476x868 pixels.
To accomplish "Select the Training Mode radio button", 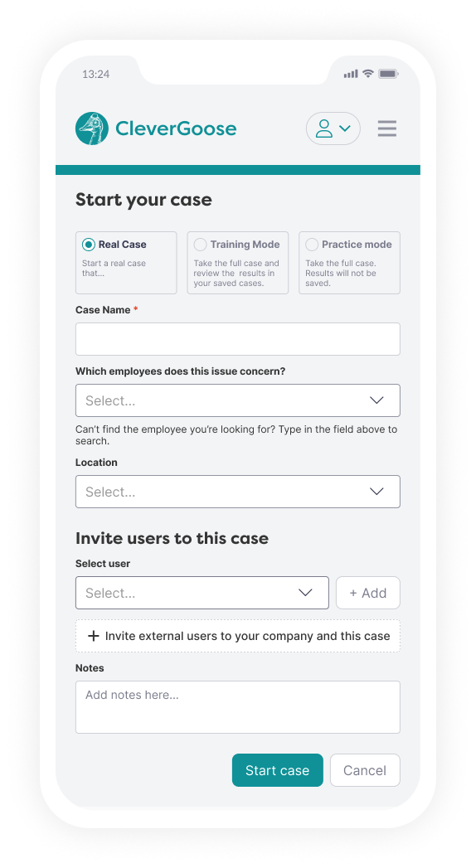I will [x=201, y=244].
